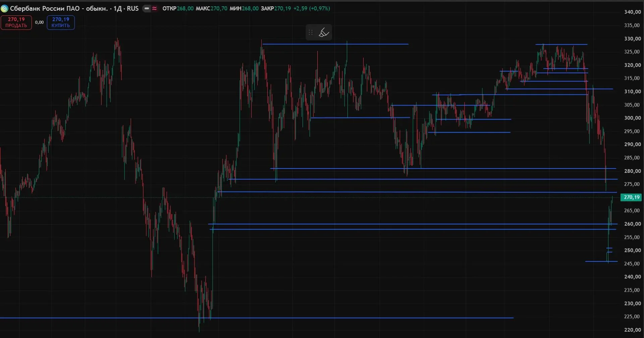Image resolution: width=644 pixels, height=338 pixels.
Task: Open the 1Д interval label
Action: tap(117, 8)
